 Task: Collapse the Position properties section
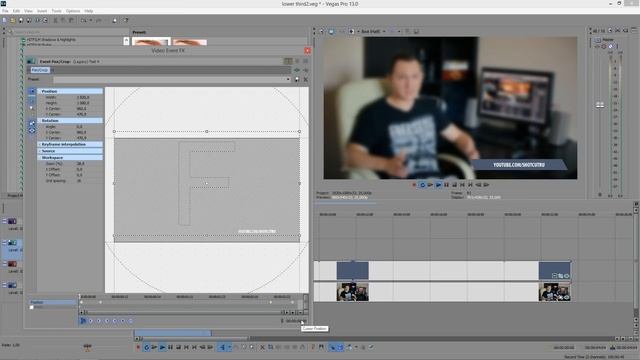point(70,91)
